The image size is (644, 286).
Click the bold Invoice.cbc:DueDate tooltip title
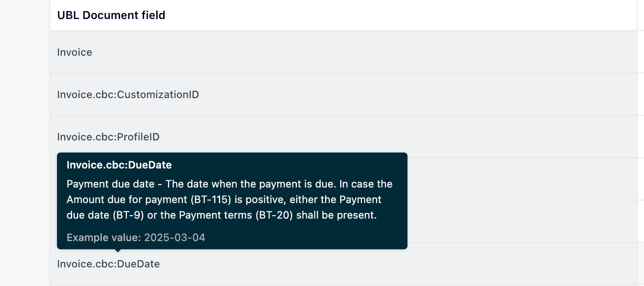119,165
